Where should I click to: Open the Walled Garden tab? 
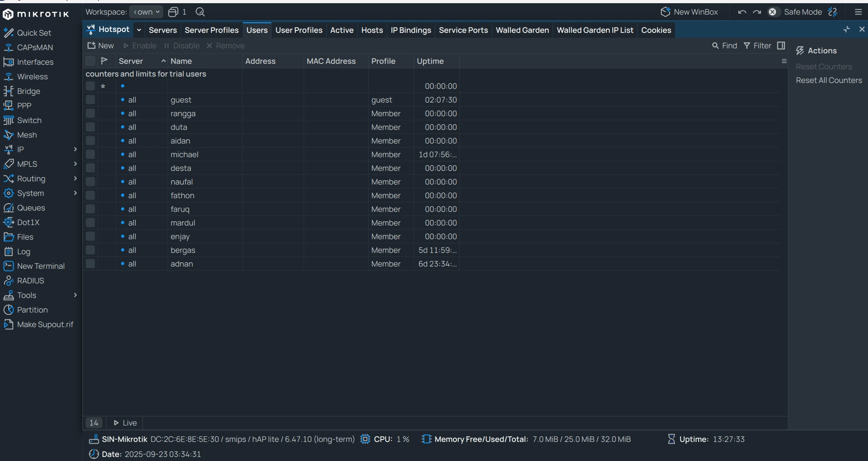522,30
